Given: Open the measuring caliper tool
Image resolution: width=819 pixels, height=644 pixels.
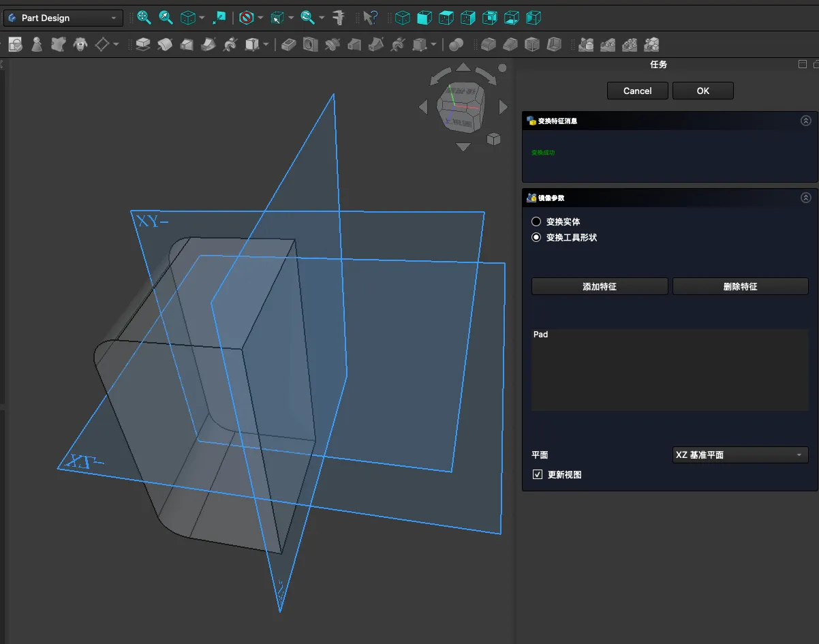Looking at the screenshot, I should (x=339, y=18).
